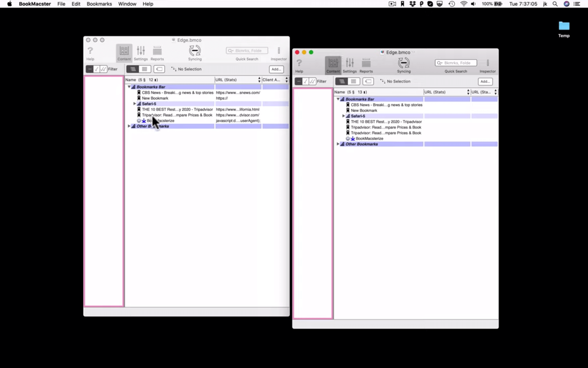Click BookMacster bookmark icon in menu bar
588x368 pixels.
402,4
